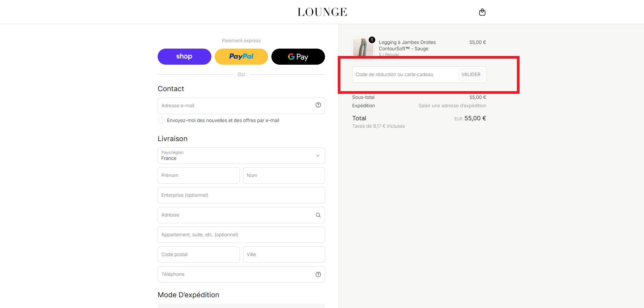
Task: Click the Pays/région dropdown chevron
Action: pyautogui.click(x=318, y=156)
